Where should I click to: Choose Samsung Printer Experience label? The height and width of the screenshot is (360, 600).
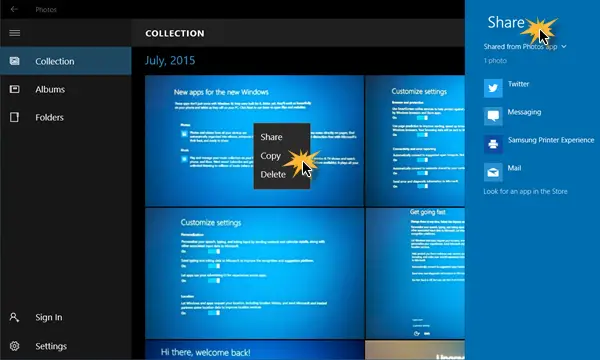pos(551,140)
